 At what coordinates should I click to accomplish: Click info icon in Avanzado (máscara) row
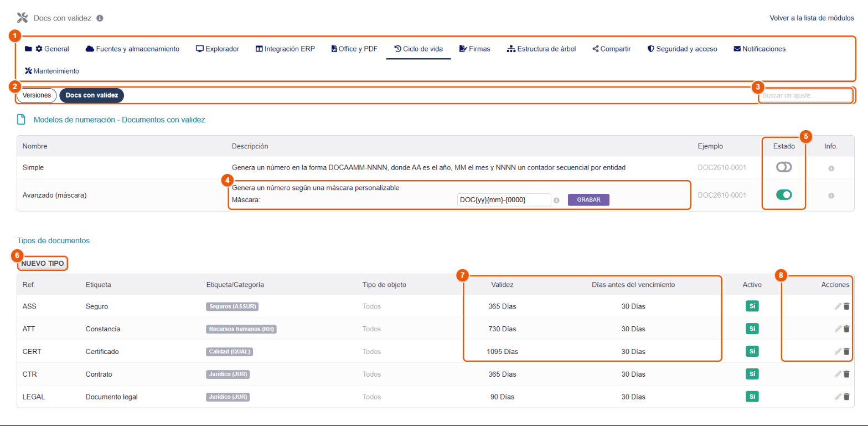(x=831, y=195)
